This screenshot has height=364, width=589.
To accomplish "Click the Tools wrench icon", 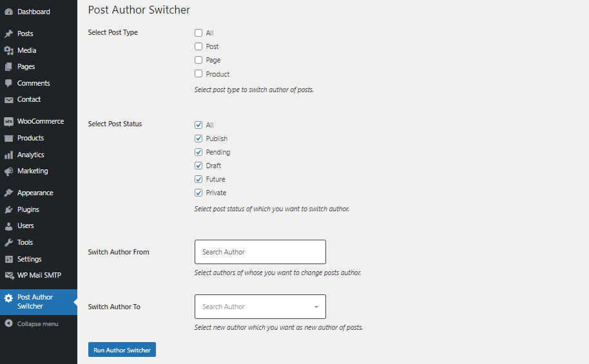I will [x=8, y=243].
